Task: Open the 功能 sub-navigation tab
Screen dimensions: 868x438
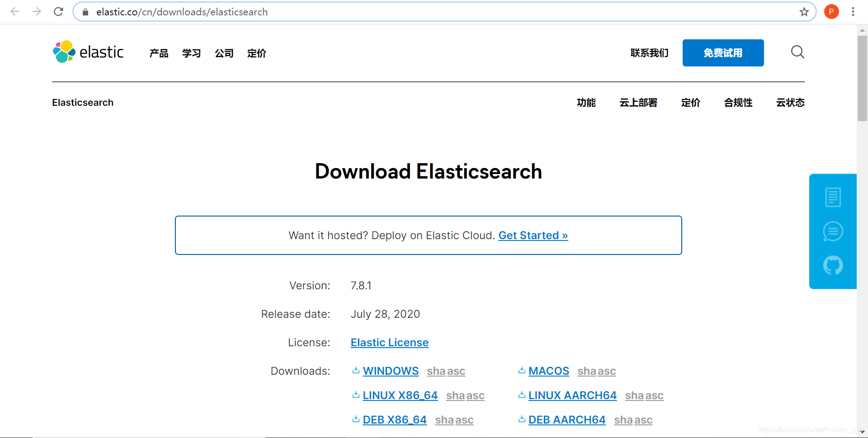Action: (x=586, y=103)
